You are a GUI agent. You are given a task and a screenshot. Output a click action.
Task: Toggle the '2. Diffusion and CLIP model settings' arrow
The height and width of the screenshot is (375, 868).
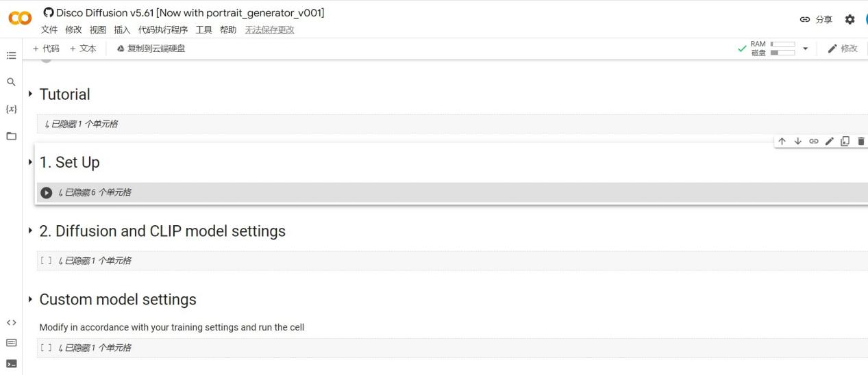pos(30,231)
